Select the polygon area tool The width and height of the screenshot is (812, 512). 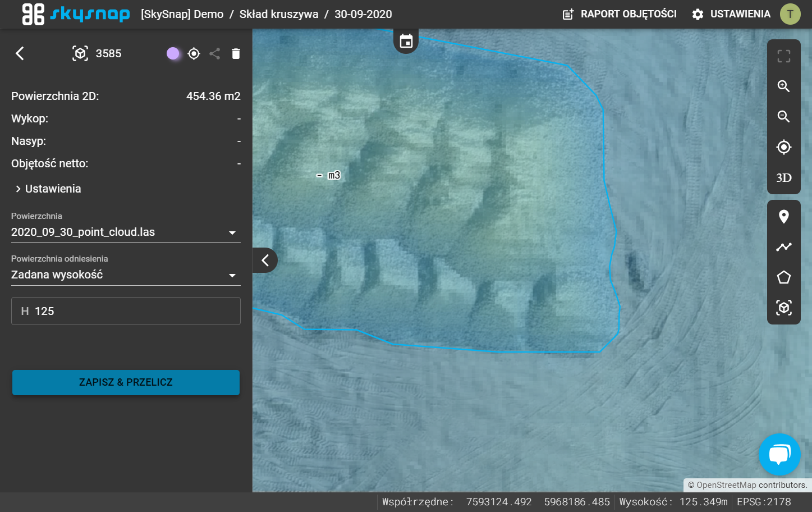[784, 277]
